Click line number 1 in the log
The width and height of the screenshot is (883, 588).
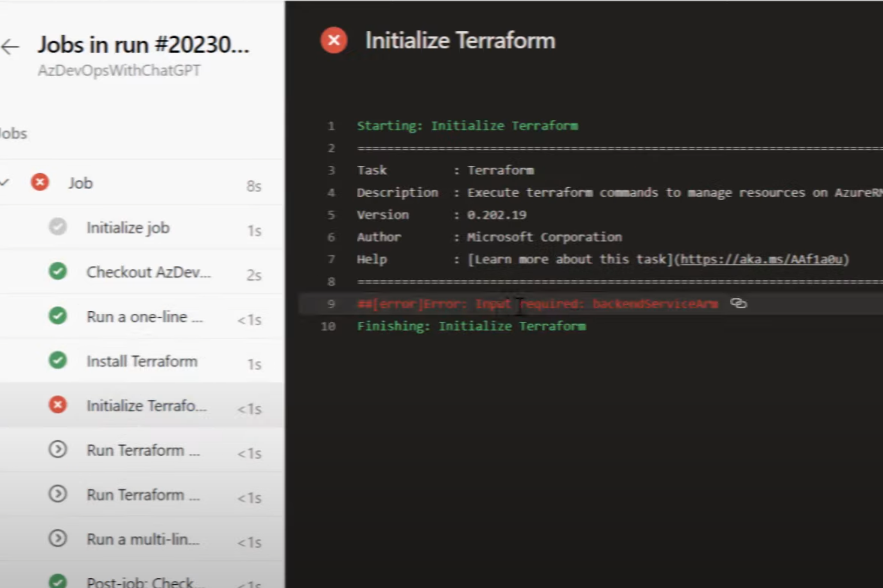click(331, 126)
